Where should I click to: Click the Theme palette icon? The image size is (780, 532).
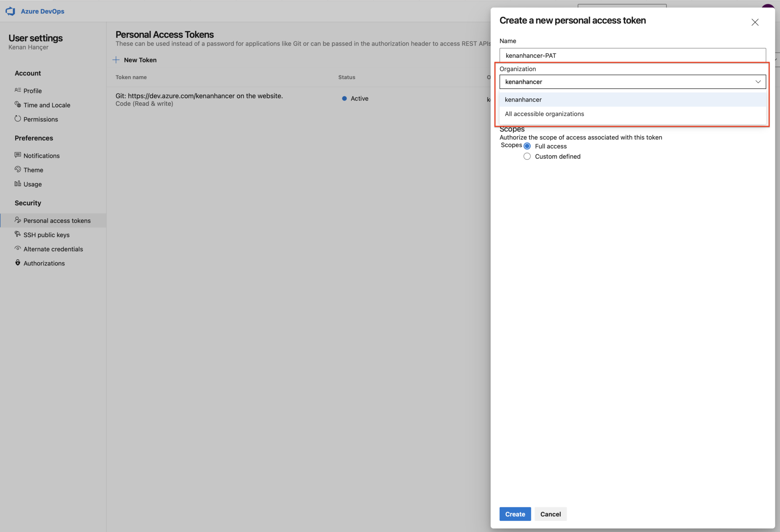(18, 169)
